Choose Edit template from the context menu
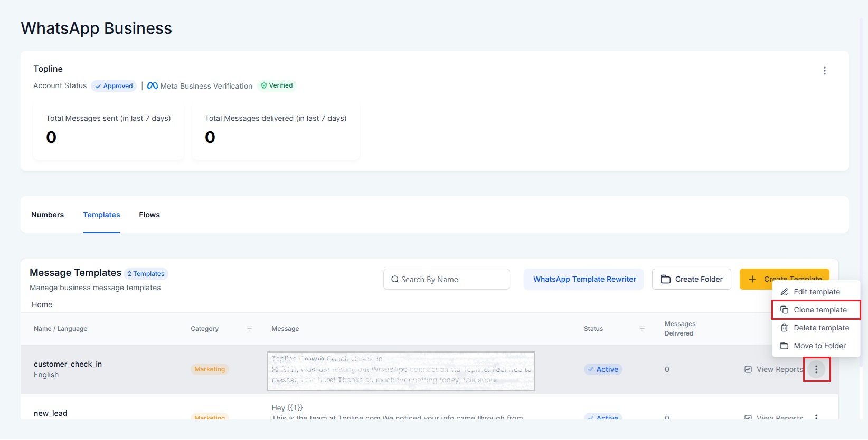This screenshot has height=440, width=868. (x=816, y=292)
